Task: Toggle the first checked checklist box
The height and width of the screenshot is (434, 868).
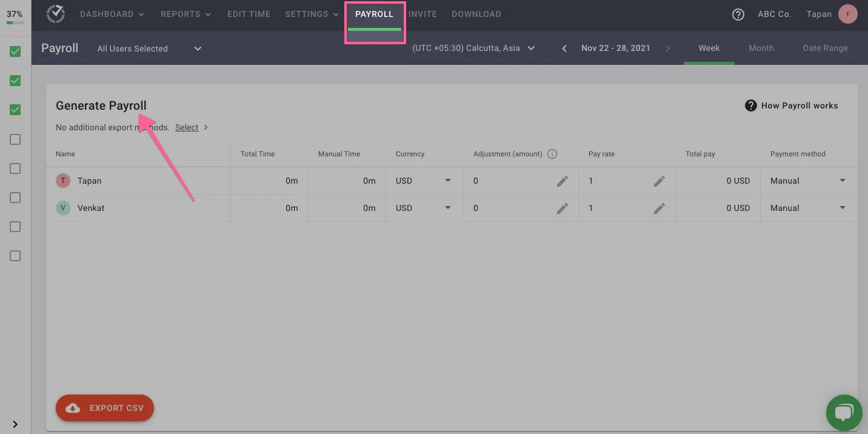Action: click(15, 52)
